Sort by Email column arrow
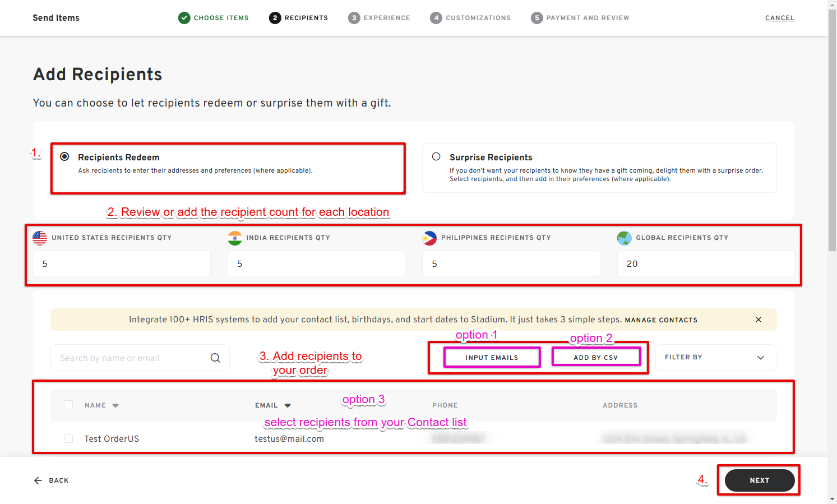Viewport: 837px width, 504px height. coord(288,405)
